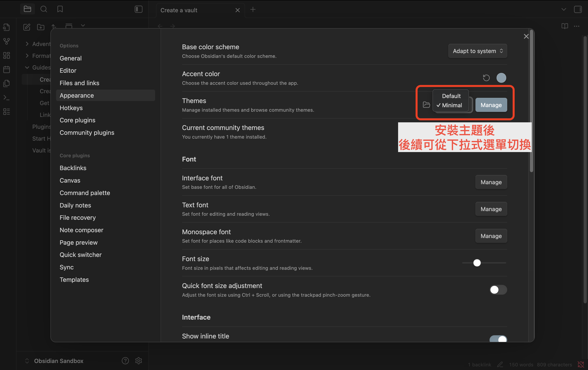Click Manage button for Themes
Viewport: 588px width, 370px height.
(491, 105)
